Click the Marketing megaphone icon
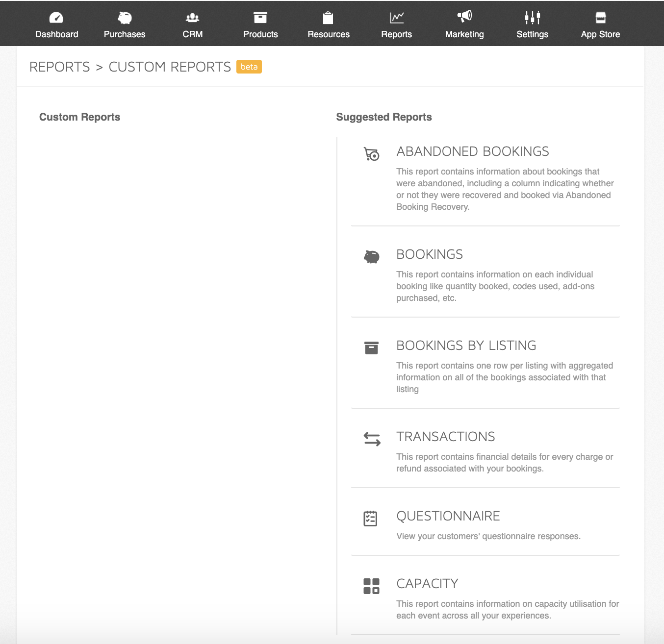This screenshot has width=664, height=644. [x=464, y=16]
